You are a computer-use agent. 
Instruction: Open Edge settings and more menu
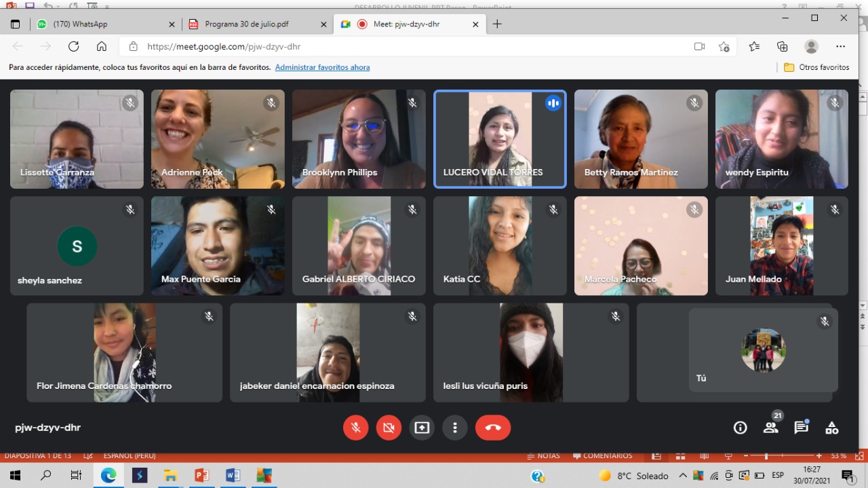coord(841,46)
